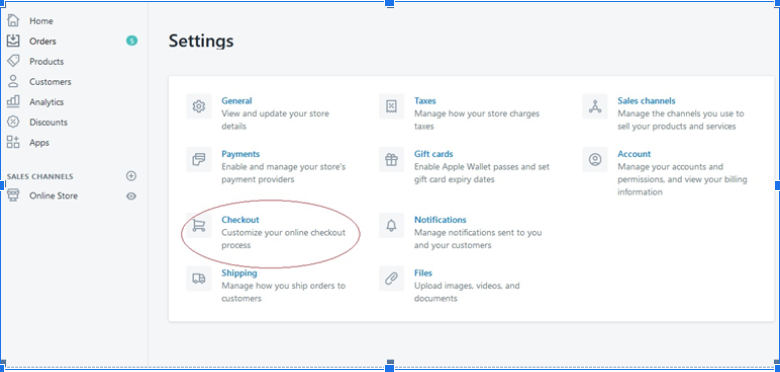Viewport: 780px width, 372px height.
Task: Click the Orders inbox icon
Action: coord(13,41)
